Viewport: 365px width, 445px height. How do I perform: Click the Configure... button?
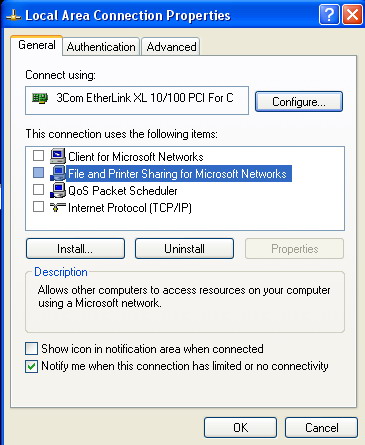coord(299,101)
